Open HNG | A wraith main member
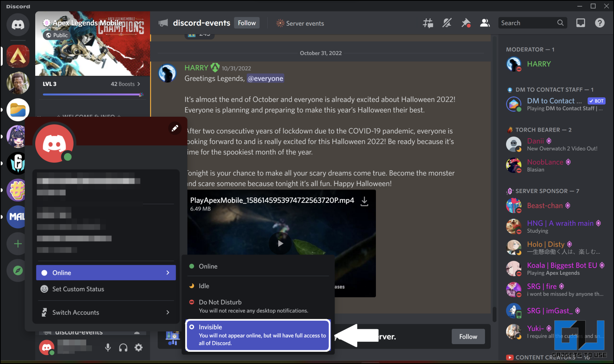 point(556,227)
